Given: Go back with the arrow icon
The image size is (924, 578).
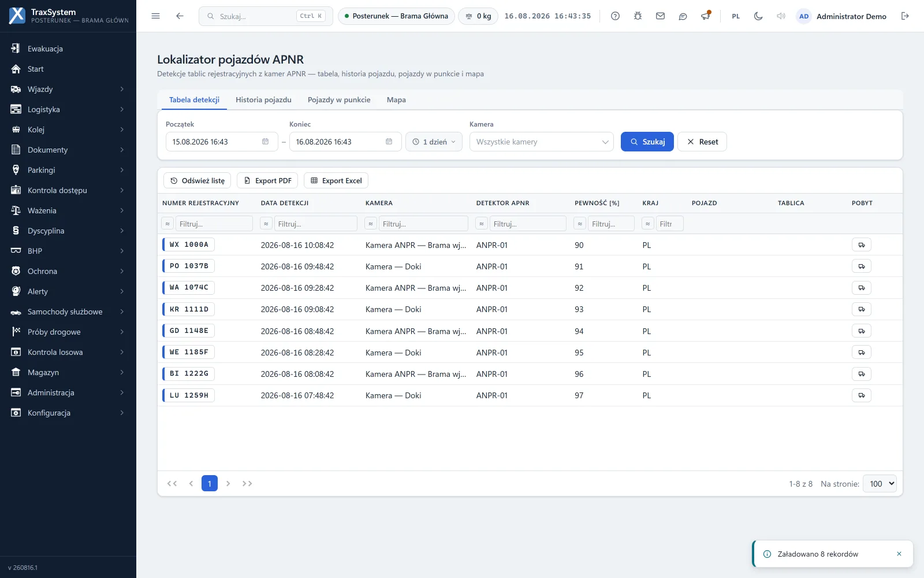Looking at the screenshot, I should coord(180,16).
